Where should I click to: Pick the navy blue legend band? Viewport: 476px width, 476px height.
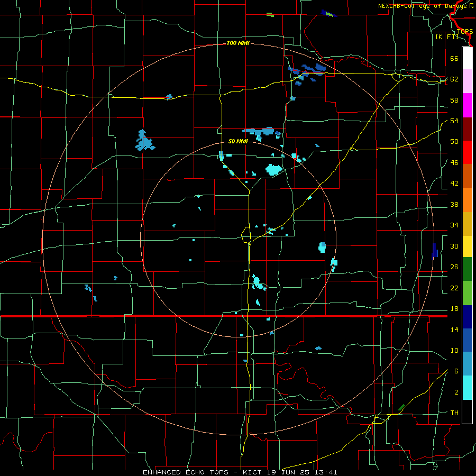pos(467,317)
